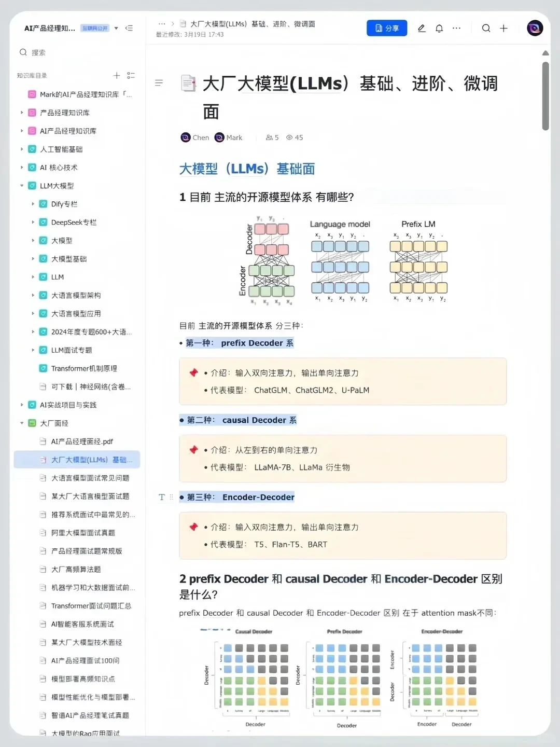Click the more options (…) icon near the bell
Image resolution: width=560 pixels, height=747 pixels.
457,28
